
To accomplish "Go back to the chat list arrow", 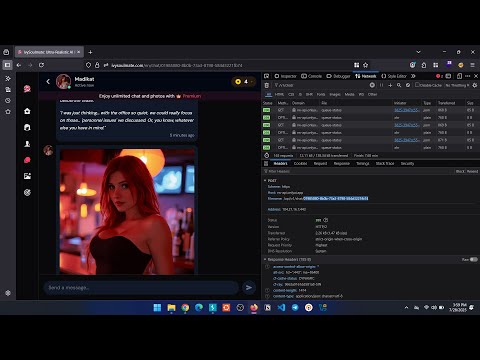I will (48, 81).
